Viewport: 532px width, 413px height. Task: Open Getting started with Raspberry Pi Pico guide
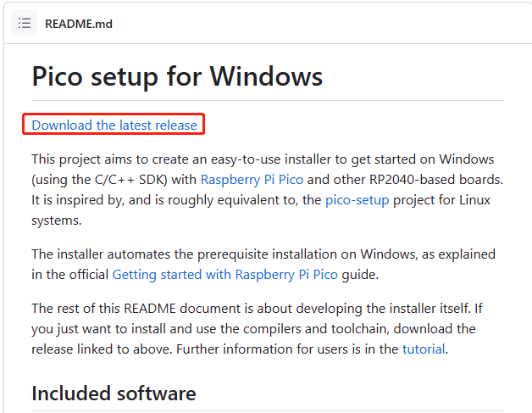(225, 275)
